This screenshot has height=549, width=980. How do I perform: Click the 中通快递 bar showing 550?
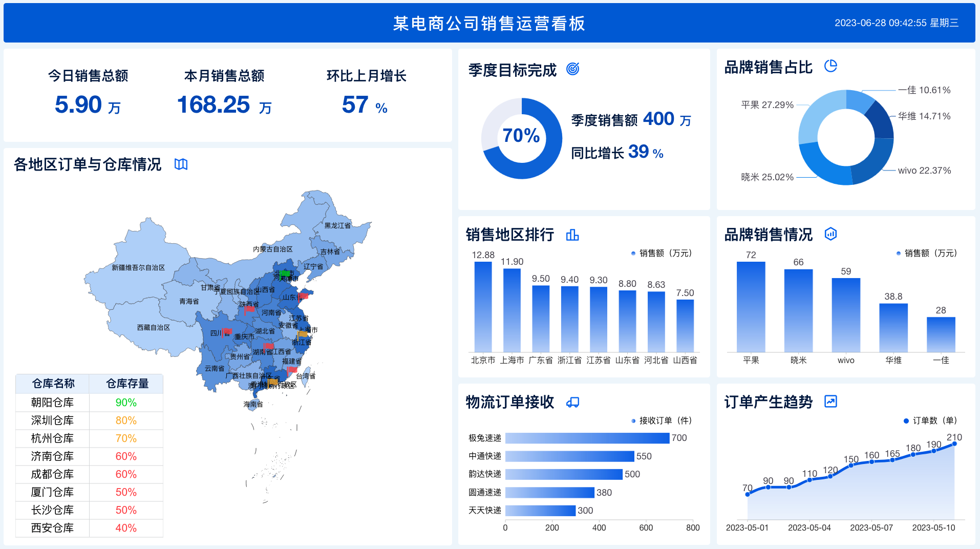570,456
